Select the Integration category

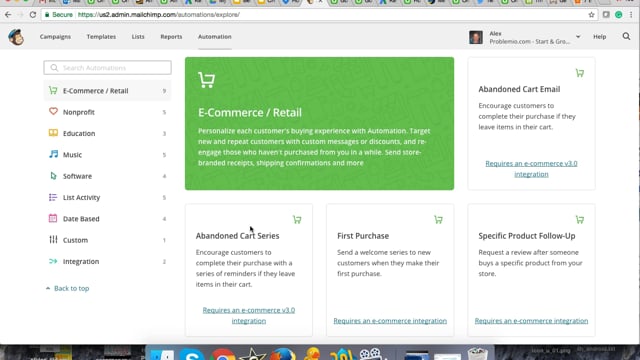[107, 261]
